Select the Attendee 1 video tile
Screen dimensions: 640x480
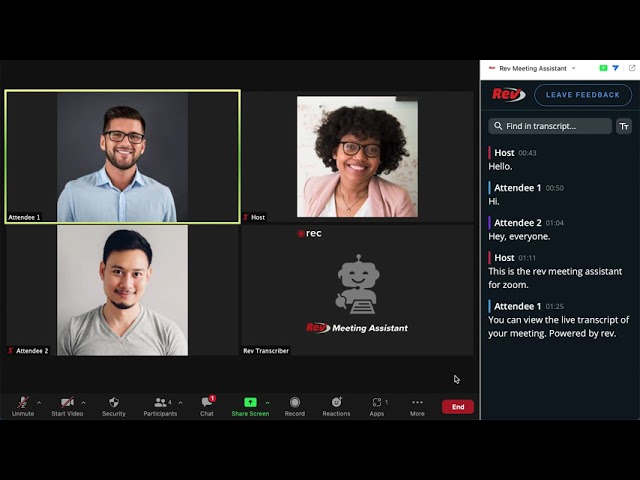pyautogui.click(x=122, y=157)
